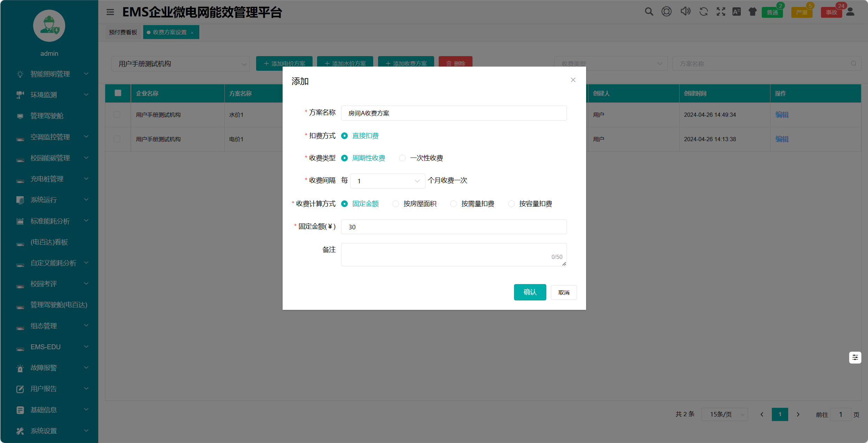
Task: Open the 收费间隔 month dropdown
Action: pyautogui.click(x=387, y=181)
